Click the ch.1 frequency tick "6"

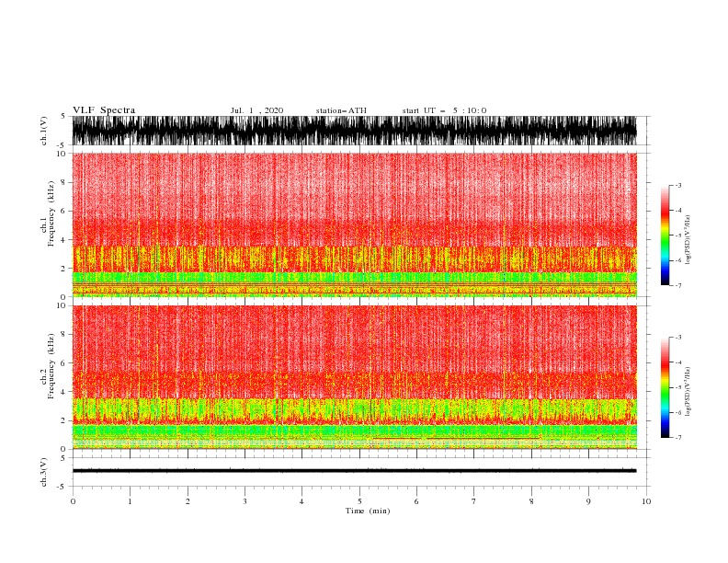[63, 211]
